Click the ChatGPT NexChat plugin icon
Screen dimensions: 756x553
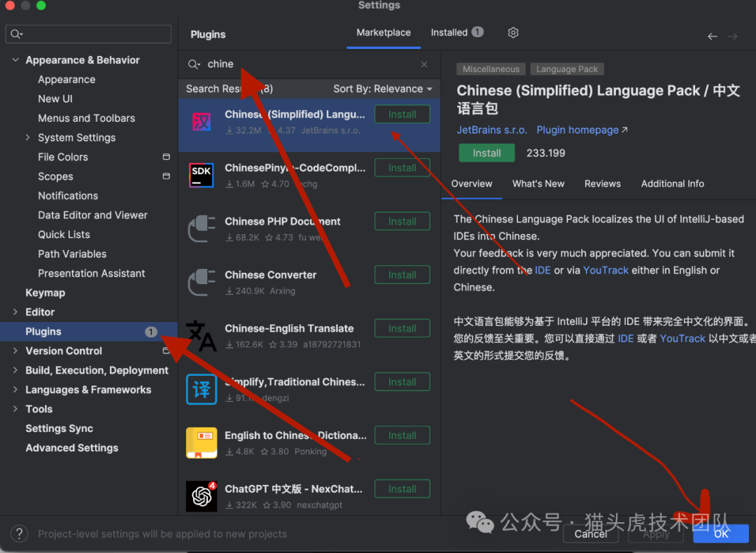pos(202,496)
